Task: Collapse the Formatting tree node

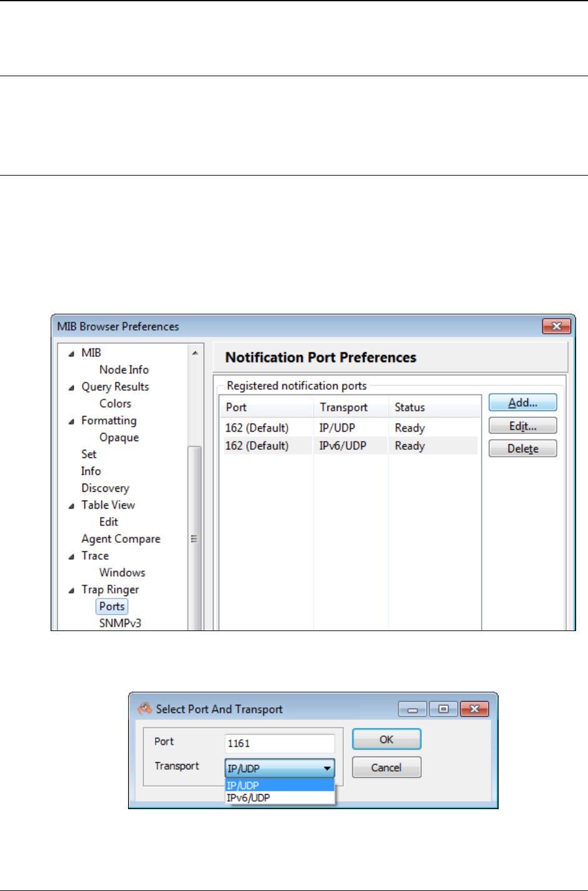Action: click(72, 421)
